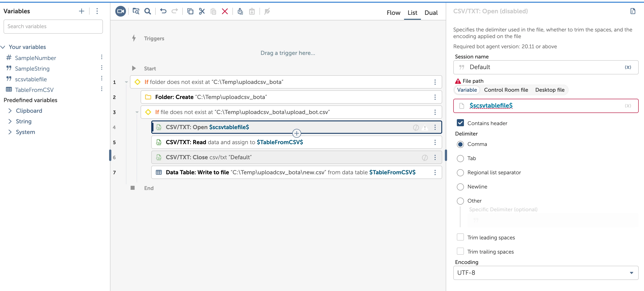Select the SampleNumber variable
Screen dimensions: 644x291
35,58
